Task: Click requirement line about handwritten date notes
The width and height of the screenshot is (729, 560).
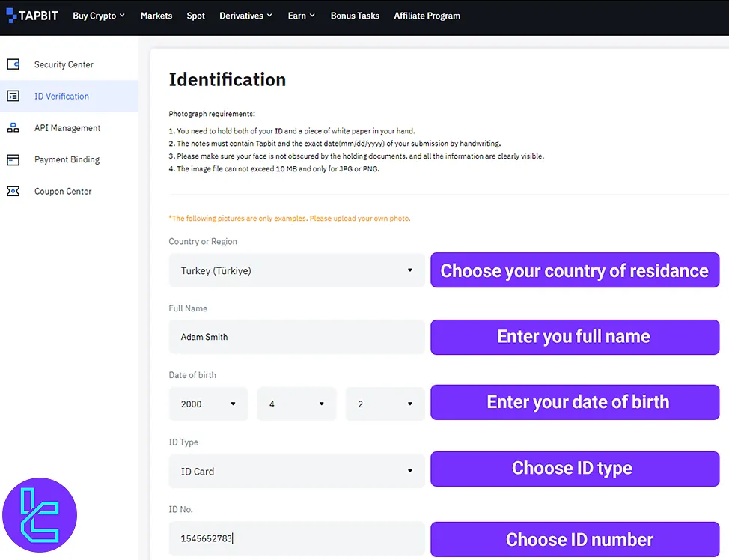Action: coord(335,144)
